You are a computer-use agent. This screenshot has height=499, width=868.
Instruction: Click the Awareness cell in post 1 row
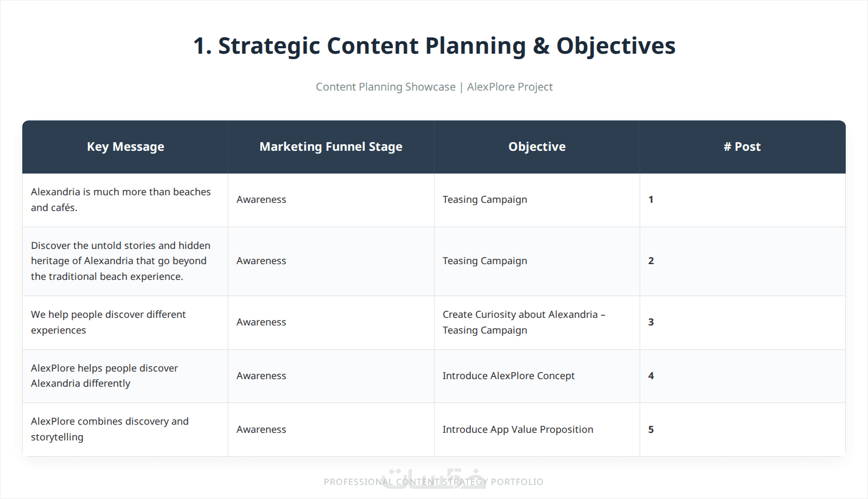pyautogui.click(x=331, y=200)
